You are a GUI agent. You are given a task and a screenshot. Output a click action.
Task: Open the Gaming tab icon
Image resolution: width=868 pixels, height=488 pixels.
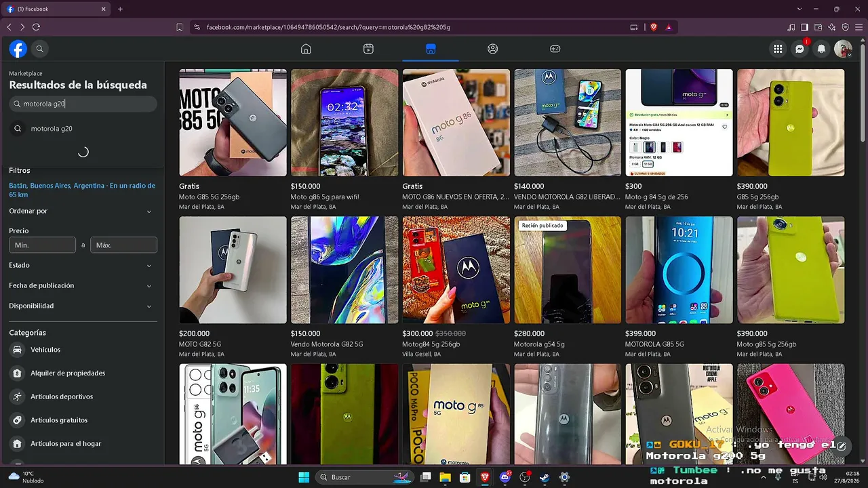tap(555, 49)
